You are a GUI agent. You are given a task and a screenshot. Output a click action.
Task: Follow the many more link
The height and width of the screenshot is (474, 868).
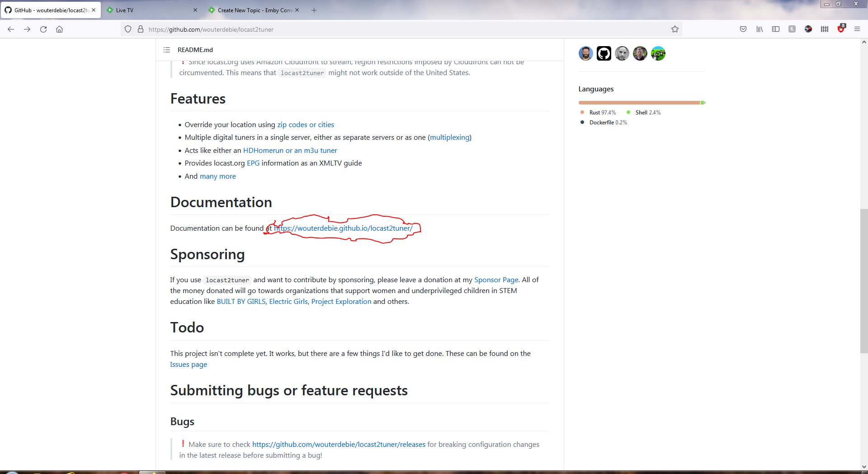pyautogui.click(x=218, y=176)
